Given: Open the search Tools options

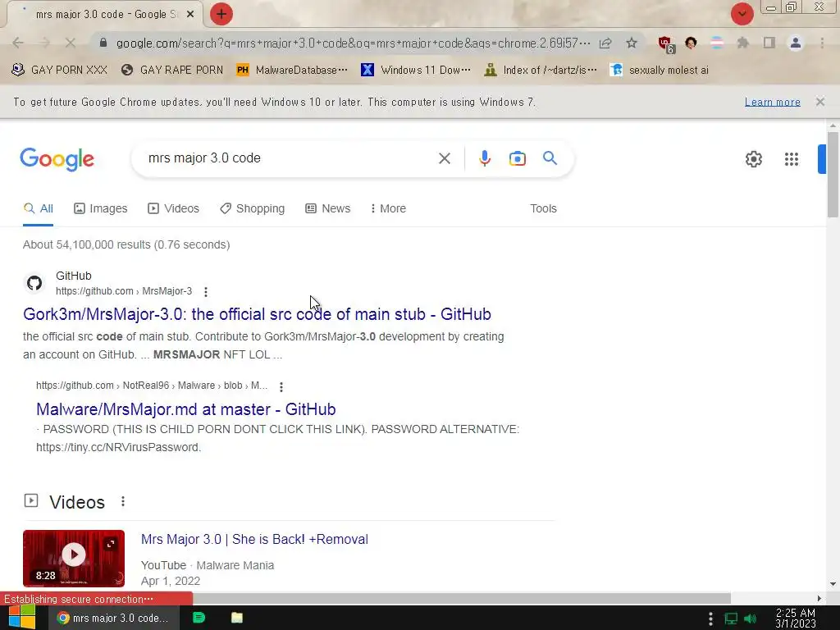Looking at the screenshot, I should [x=543, y=208].
